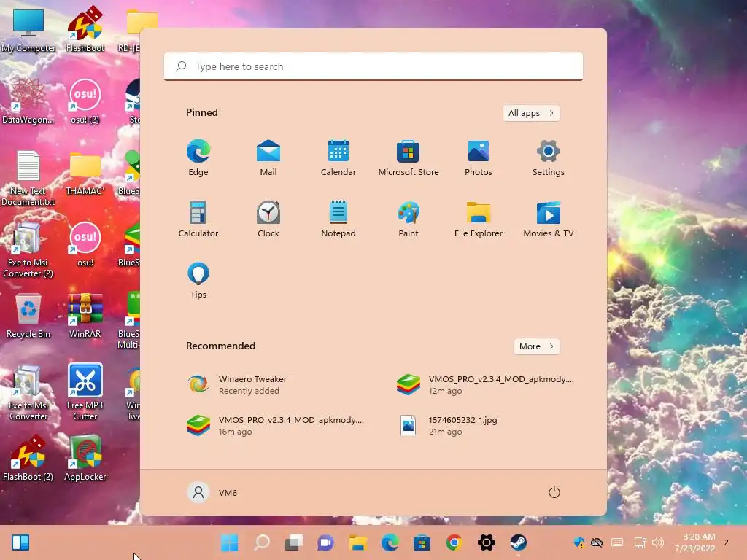This screenshot has width=747, height=560.
Task: Open the pinned Microsoft Store app
Action: (409, 158)
